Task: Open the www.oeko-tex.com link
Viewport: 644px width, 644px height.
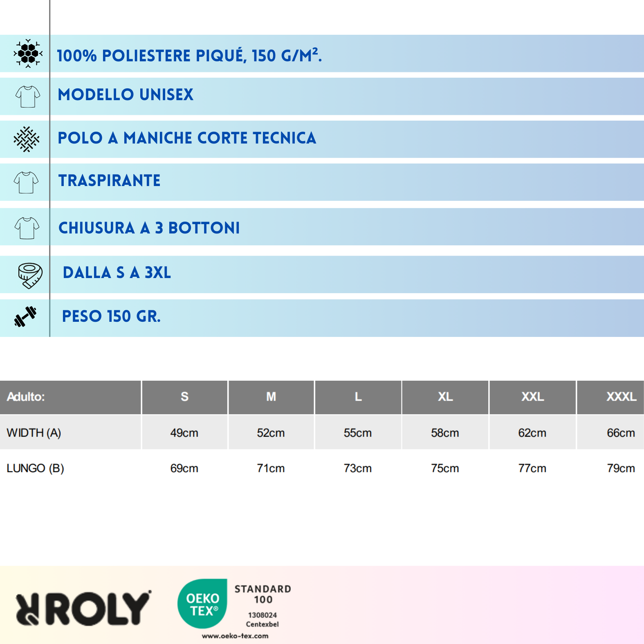Action: 235,636
